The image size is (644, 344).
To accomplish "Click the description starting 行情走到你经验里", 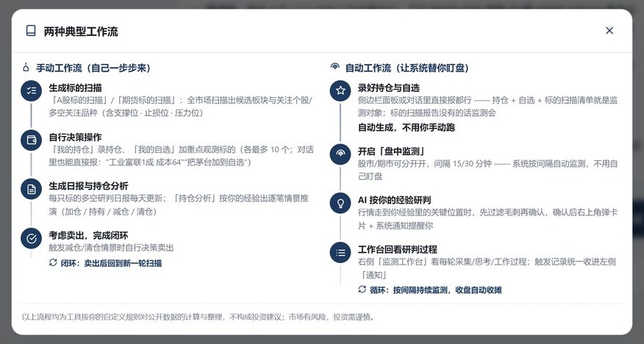I will (488, 219).
